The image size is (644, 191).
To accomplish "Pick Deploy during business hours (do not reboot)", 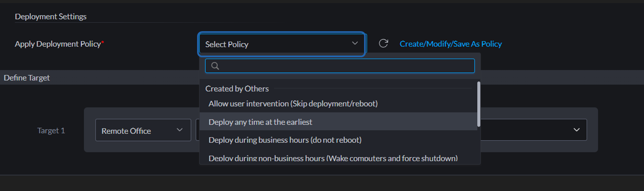I will point(338,140).
